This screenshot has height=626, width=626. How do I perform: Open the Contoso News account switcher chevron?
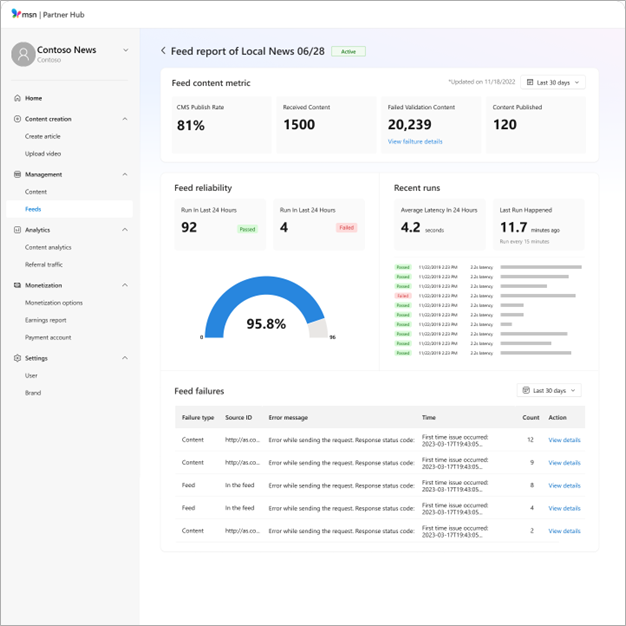(125, 50)
